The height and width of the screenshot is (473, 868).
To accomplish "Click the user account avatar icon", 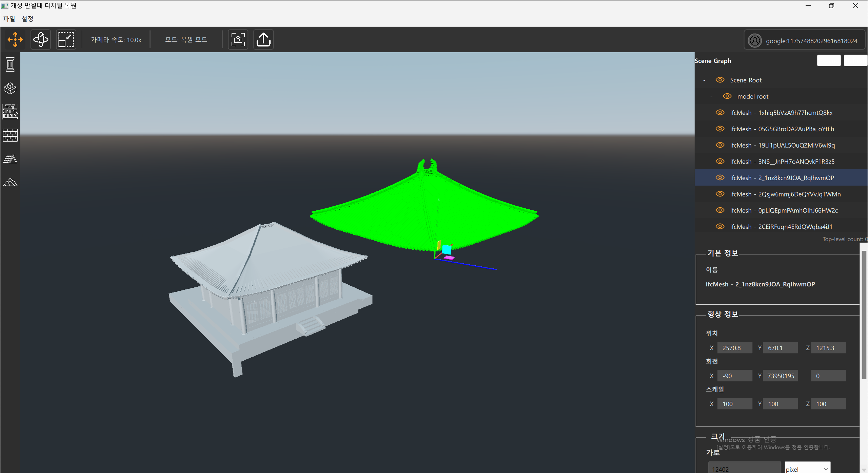I will pyautogui.click(x=755, y=41).
